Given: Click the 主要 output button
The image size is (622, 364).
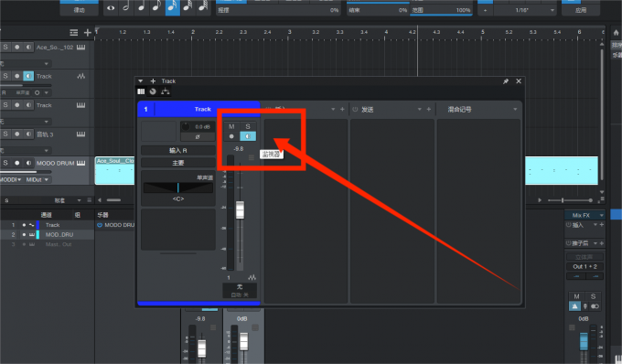Looking at the screenshot, I should (178, 163).
